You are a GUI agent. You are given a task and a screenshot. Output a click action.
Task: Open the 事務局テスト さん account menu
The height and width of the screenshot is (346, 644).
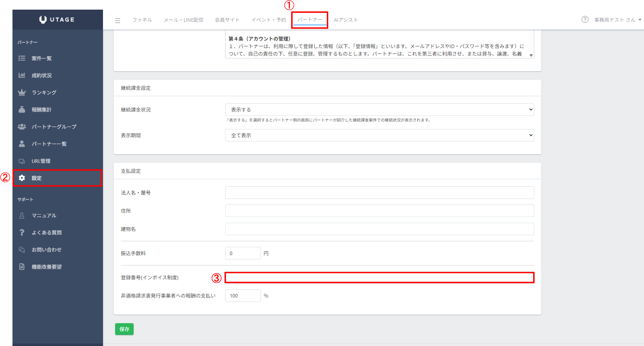617,20
